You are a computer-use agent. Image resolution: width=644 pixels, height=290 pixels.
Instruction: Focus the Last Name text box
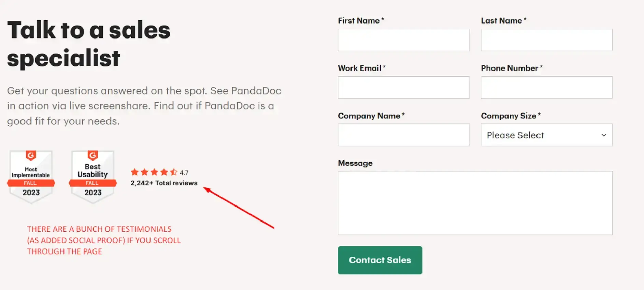[x=546, y=40]
